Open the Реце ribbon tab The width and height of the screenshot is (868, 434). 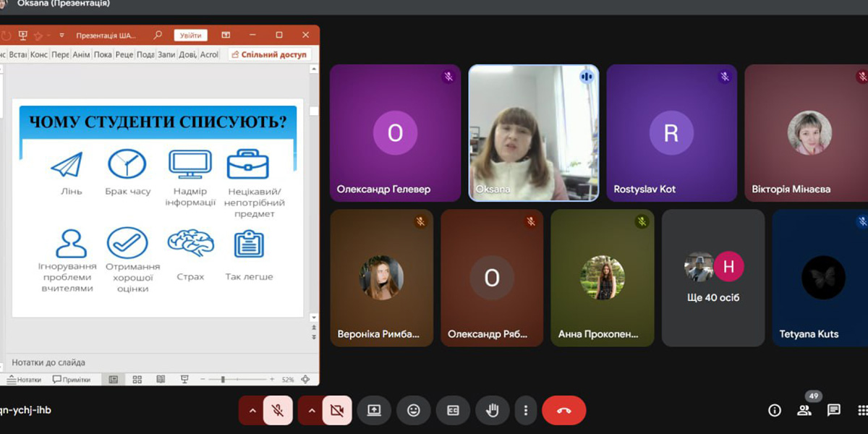pyautogui.click(x=124, y=55)
